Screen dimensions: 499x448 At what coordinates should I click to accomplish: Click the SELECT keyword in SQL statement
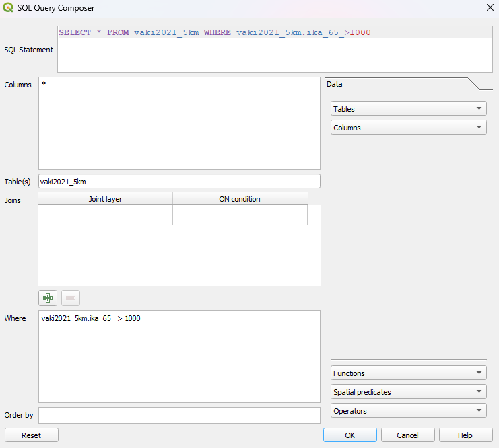(75, 32)
